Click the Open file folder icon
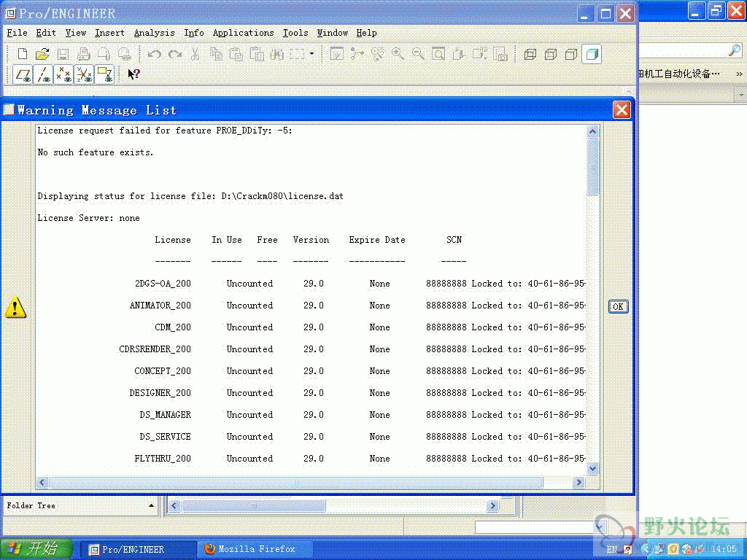This screenshot has height=560, width=747. [42, 54]
